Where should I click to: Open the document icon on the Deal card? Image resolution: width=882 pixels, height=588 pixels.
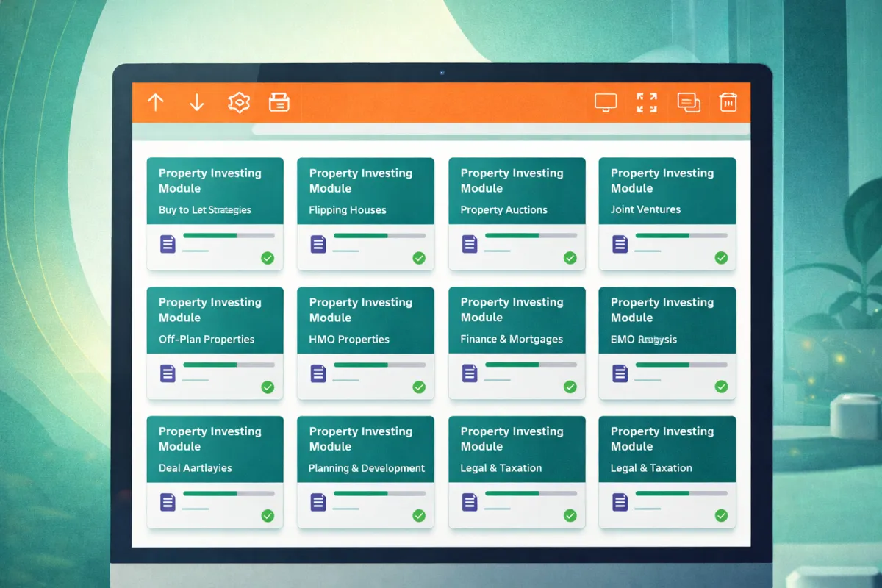tap(168, 503)
